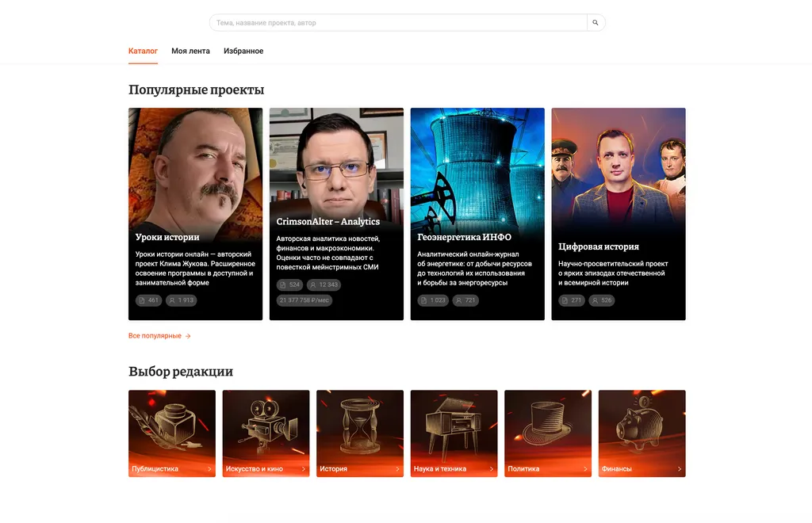
Task: Click the magnifier search icon button
Action: click(x=596, y=23)
